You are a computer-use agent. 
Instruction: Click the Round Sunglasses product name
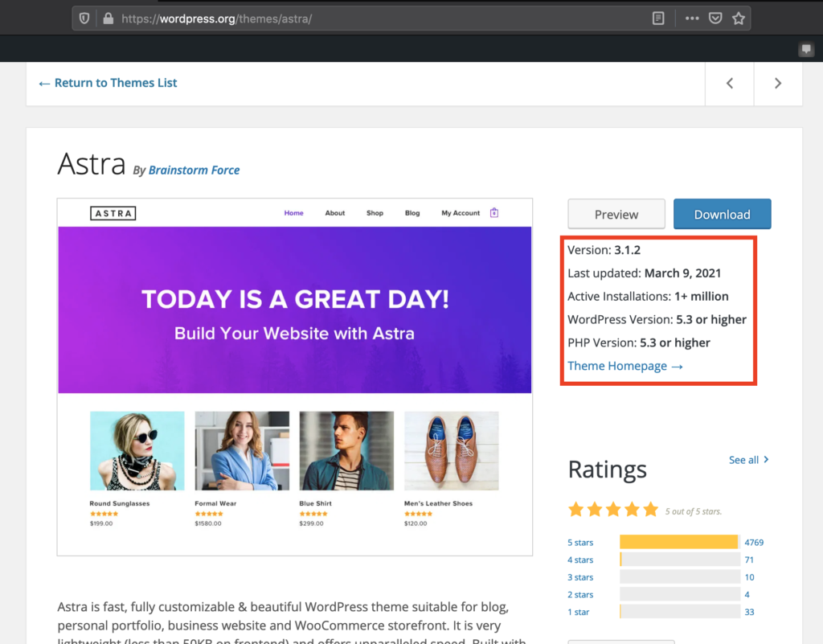point(120,503)
